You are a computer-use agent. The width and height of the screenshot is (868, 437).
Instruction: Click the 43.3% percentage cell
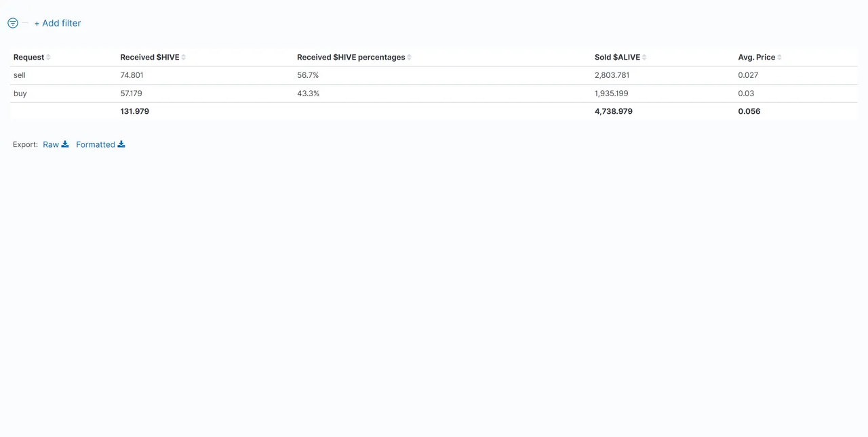(308, 93)
